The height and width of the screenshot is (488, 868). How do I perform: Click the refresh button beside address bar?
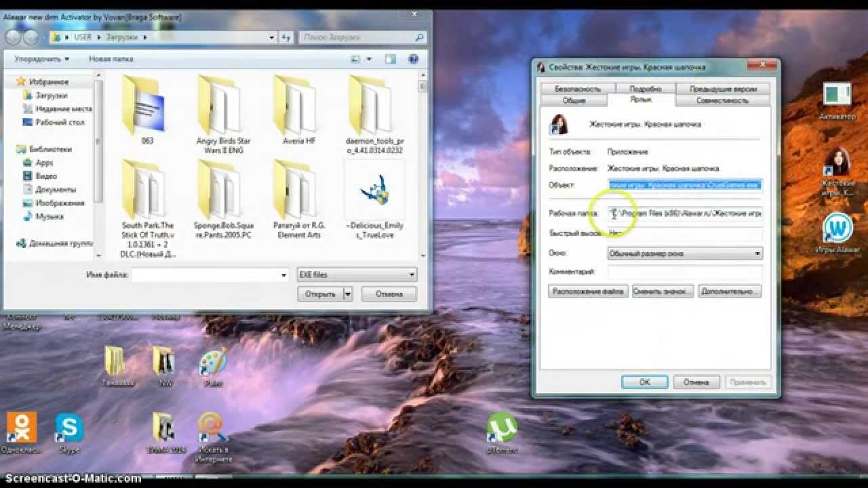287,37
